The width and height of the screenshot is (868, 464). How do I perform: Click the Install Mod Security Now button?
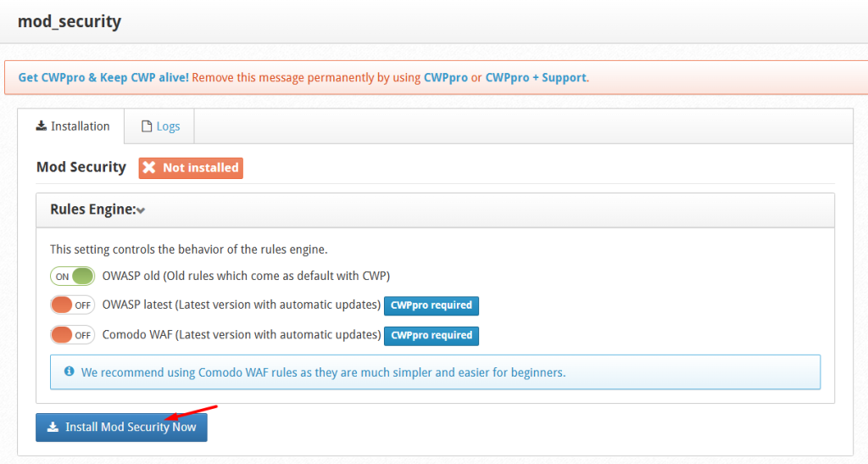(x=121, y=427)
